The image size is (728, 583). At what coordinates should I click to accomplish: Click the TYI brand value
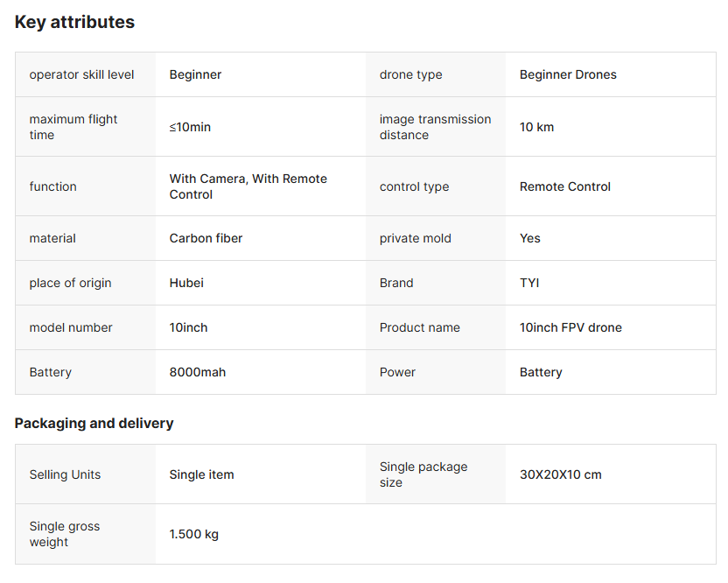click(x=530, y=283)
